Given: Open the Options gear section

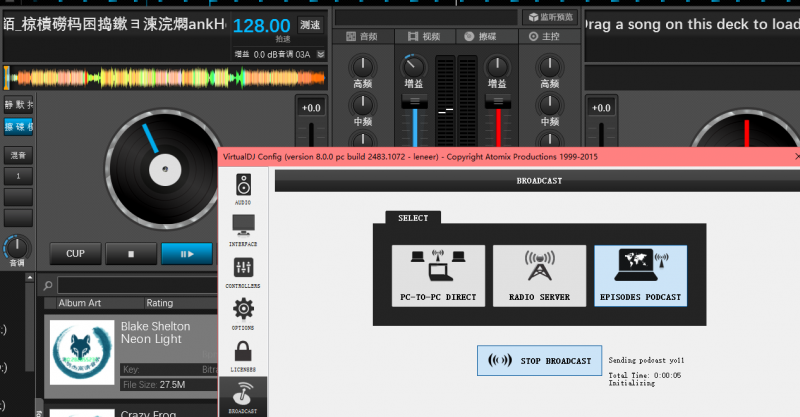Looking at the screenshot, I should [244, 313].
